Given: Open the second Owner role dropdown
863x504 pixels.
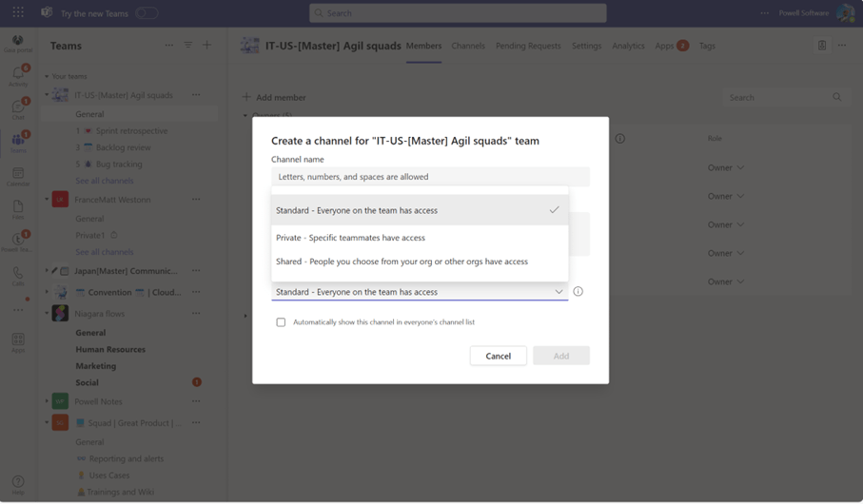Looking at the screenshot, I should [725, 197].
